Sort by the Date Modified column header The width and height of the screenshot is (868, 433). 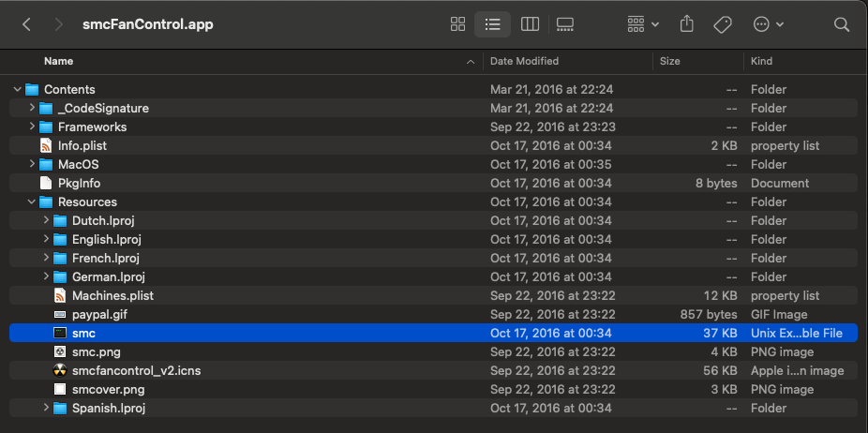pyautogui.click(x=524, y=61)
